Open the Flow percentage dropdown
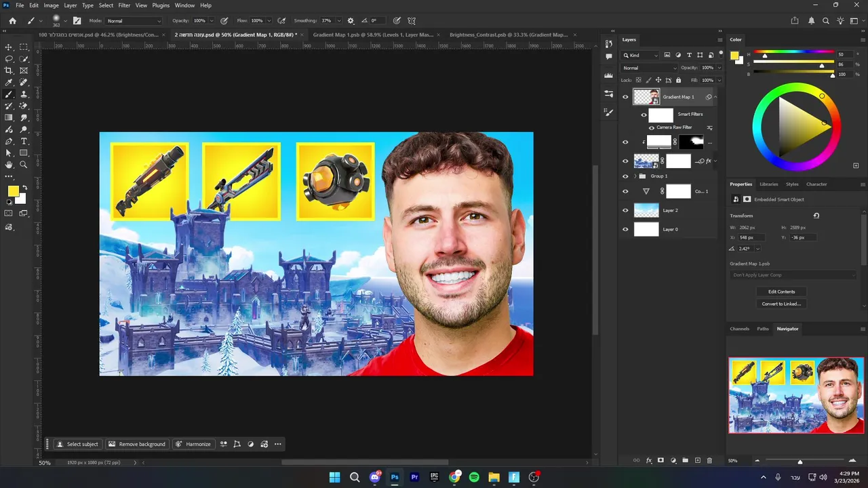 click(x=269, y=21)
